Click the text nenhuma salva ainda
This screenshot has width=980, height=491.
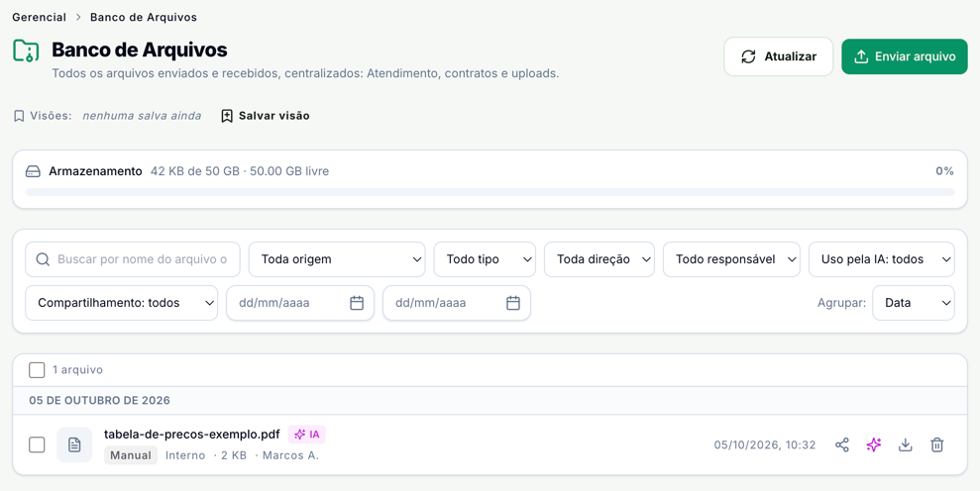point(142,116)
